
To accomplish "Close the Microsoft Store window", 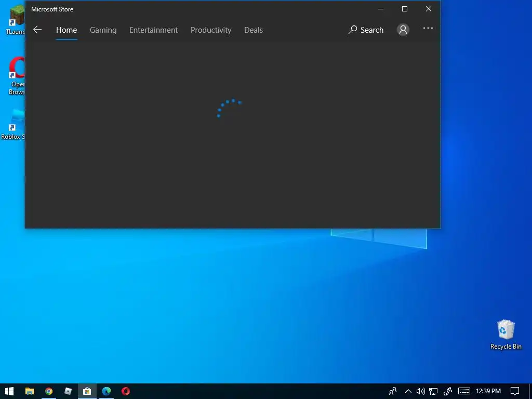I will coord(429,9).
